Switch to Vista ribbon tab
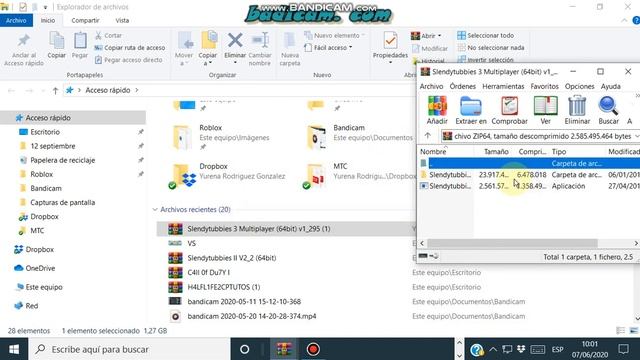Image resolution: width=640 pixels, height=360 pixels. click(x=122, y=20)
